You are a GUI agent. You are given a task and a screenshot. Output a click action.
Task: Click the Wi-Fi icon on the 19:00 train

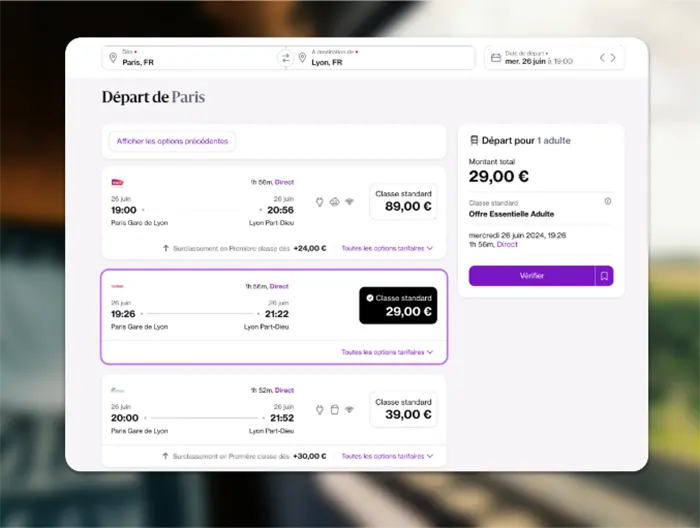pos(350,201)
